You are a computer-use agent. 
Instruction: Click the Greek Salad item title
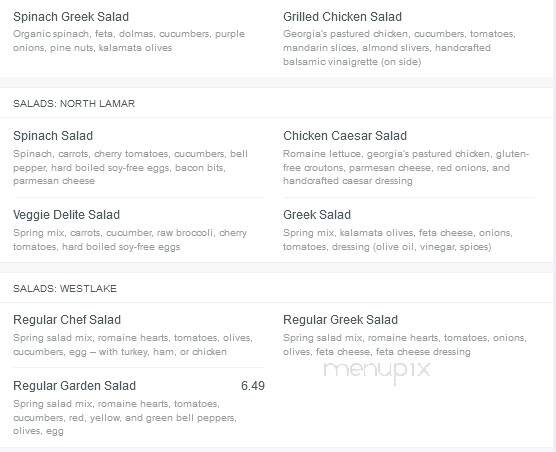[x=317, y=215]
